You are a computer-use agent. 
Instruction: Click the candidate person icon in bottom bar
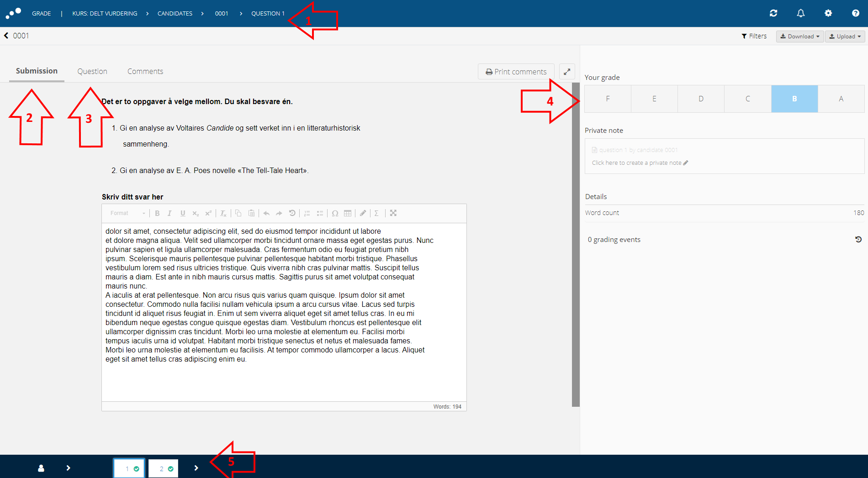[41, 468]
